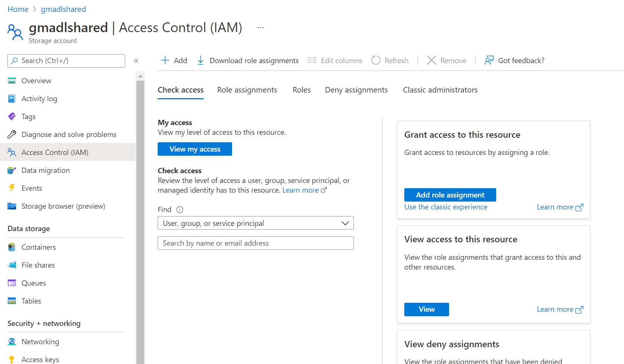Screen dimensions: 624x364
Task: Click the storage account IAM header icon
Action: click(x=15, y=32)
